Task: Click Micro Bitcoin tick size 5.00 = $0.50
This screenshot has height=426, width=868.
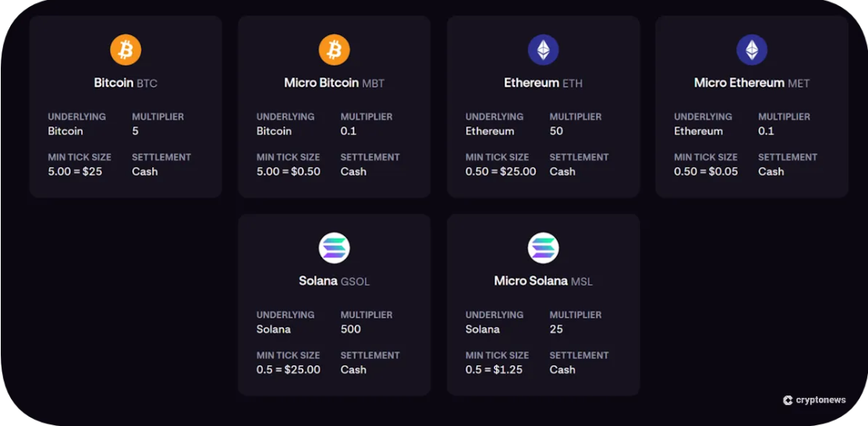Action: pos(289,172)
